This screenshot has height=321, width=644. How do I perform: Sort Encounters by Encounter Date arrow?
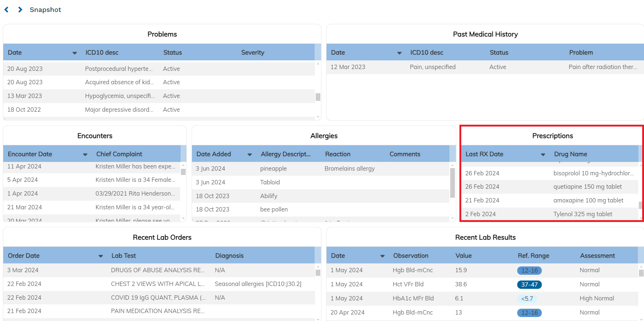pos(85,155)
